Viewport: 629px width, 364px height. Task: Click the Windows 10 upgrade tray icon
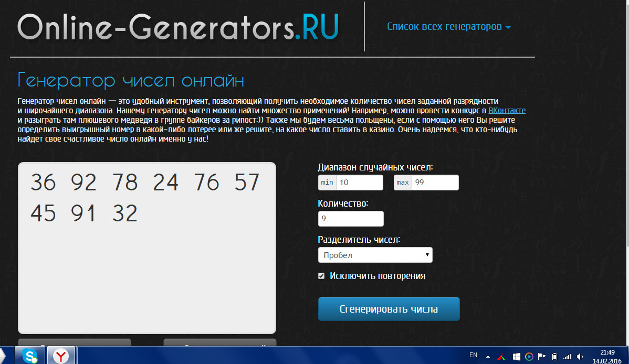click(516, 357)
